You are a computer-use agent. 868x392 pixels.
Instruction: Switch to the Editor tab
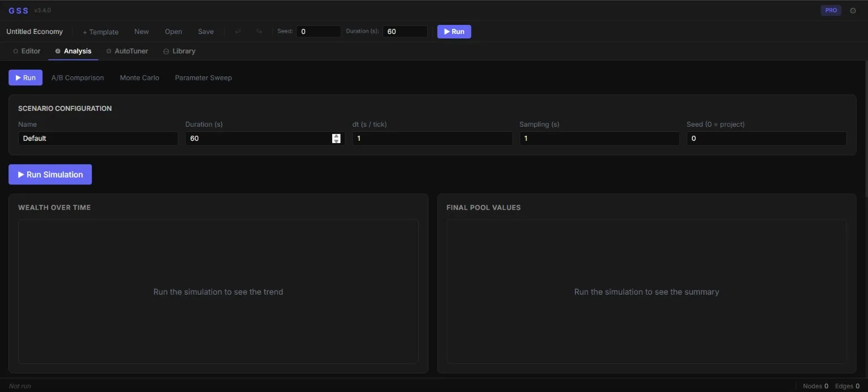pos(27,51)
